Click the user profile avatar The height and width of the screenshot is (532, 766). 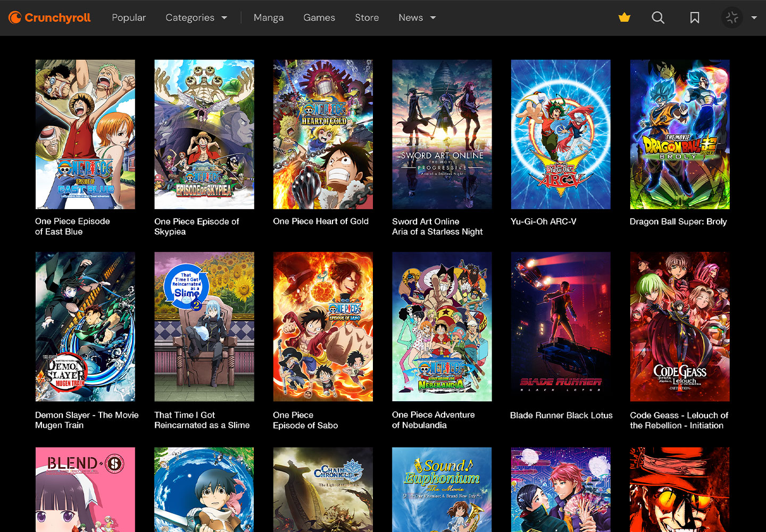[732, 18]
